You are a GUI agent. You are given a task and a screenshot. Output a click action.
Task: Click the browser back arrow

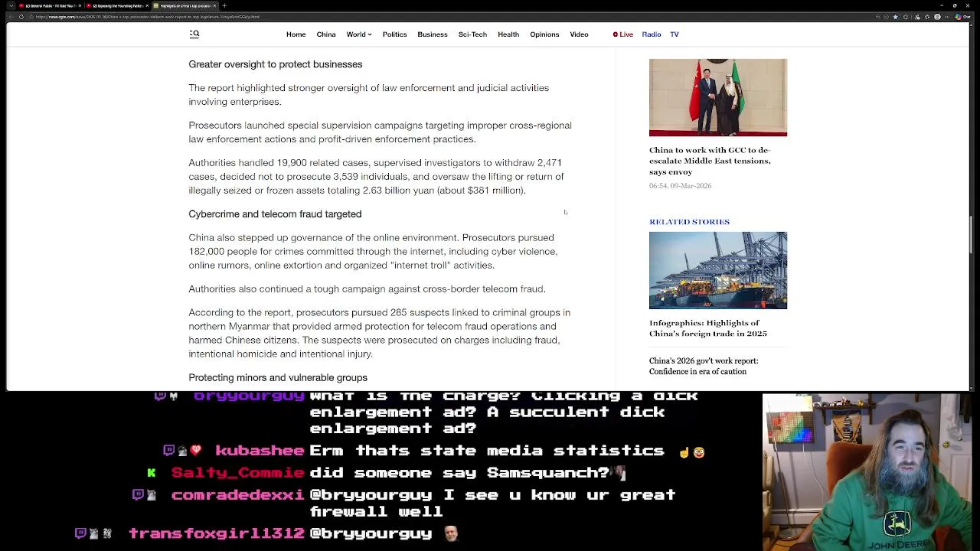coord(11,17)
